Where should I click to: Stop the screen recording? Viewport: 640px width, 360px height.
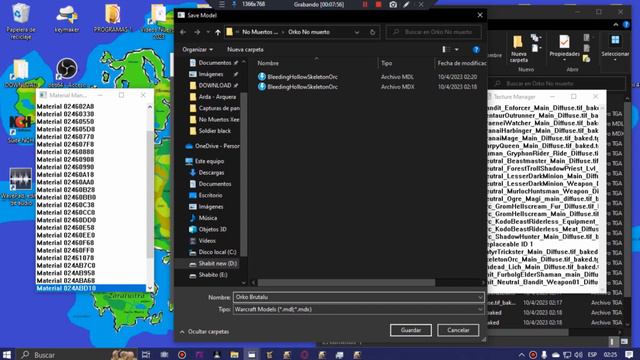point(378,4)
